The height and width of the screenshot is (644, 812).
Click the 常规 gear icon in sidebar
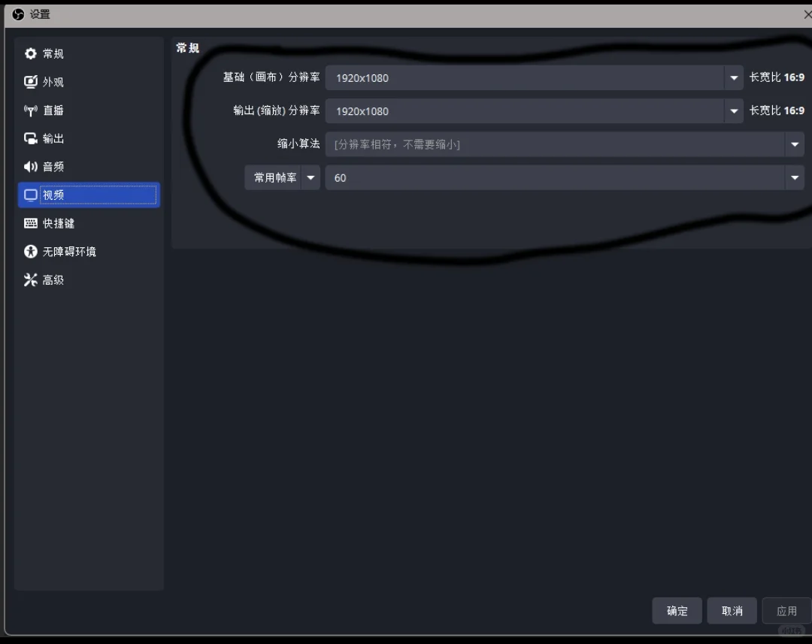coord(31,53)
